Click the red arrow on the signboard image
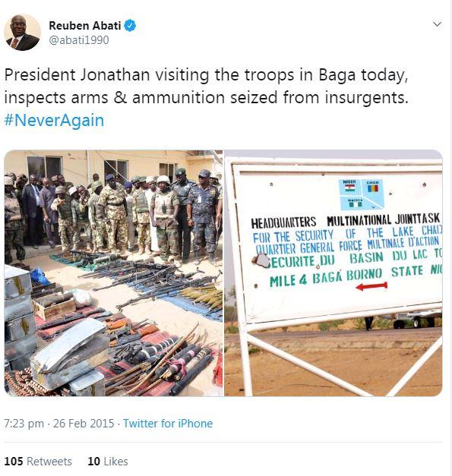The height and width of the screenshot is (476, 452). (371, 286)
